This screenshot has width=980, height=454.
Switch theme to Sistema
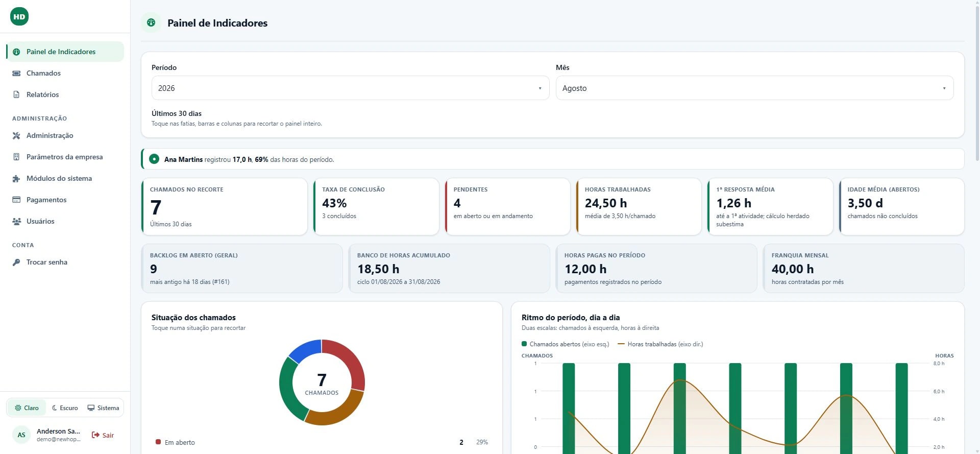pyautogui.click(x=103, y=408)
